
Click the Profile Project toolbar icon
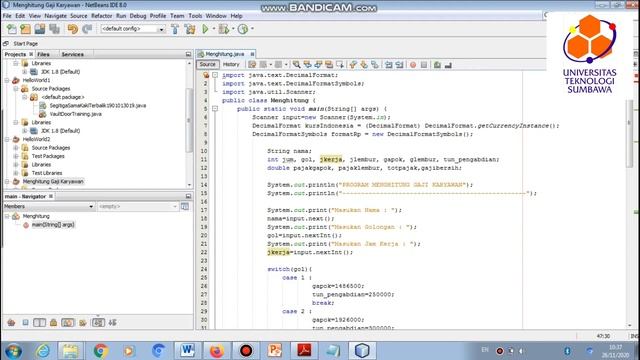[x=243, y=29]
